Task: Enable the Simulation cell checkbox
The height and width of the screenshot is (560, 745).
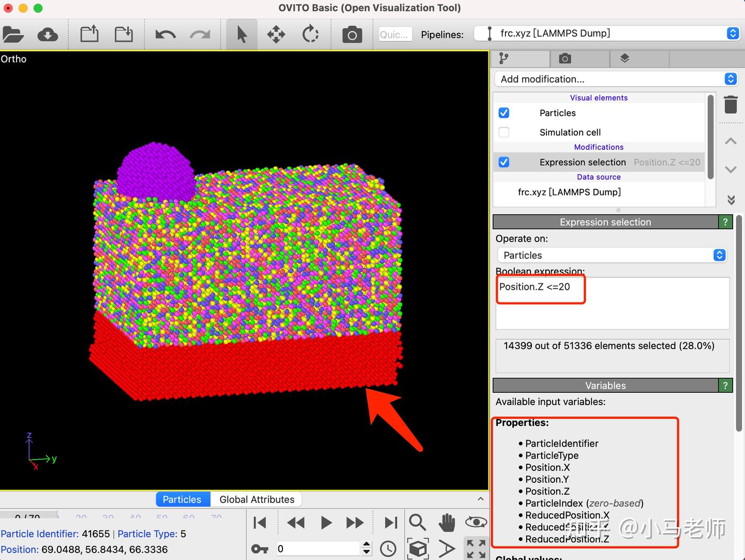Action: (504, 132)
